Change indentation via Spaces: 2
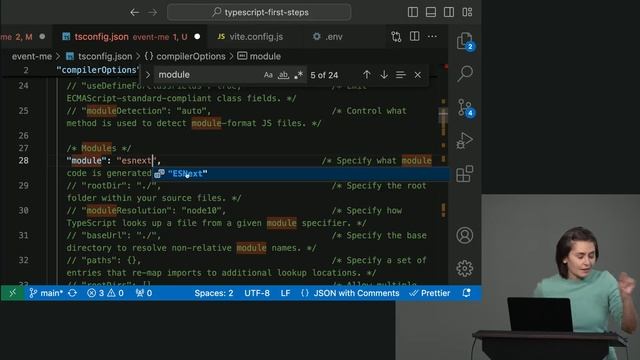Screen dimensions: 640x360 point(214,293)
